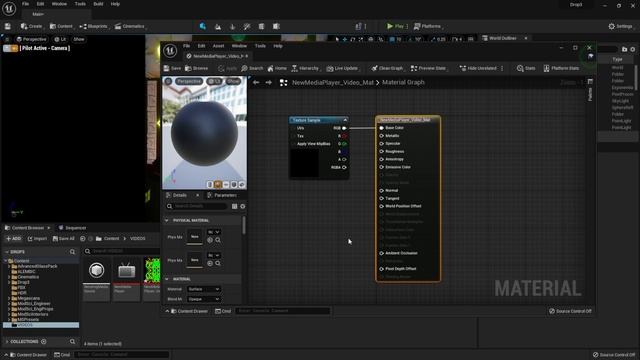The width and height of the screenshot is (640, 360).
Task: Select the green video texture asset thumbnail
Action: 152,271
